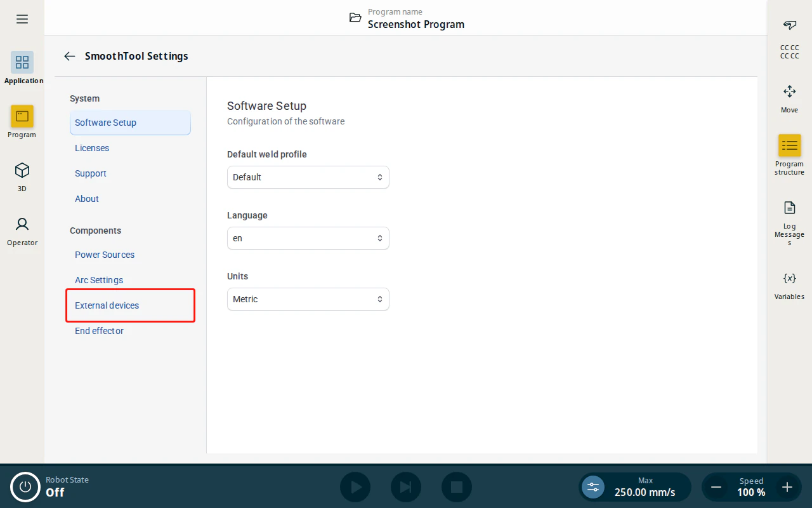Open the Units dropdown showing Metric

pos(308,299)
